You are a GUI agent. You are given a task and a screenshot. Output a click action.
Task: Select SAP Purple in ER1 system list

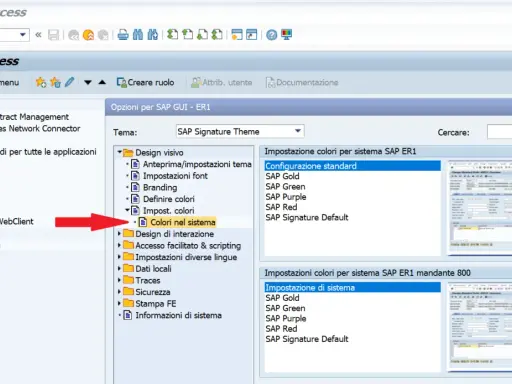click(353, 197)
